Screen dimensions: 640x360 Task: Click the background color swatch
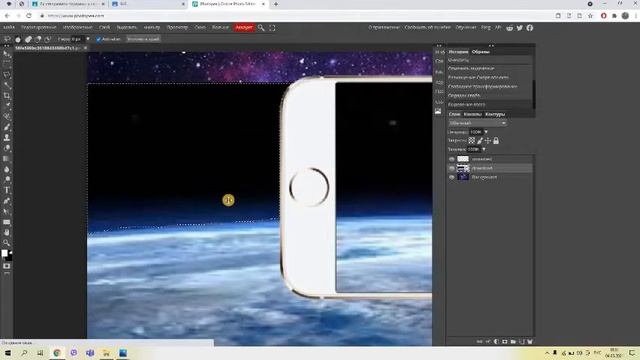[9, 258]
